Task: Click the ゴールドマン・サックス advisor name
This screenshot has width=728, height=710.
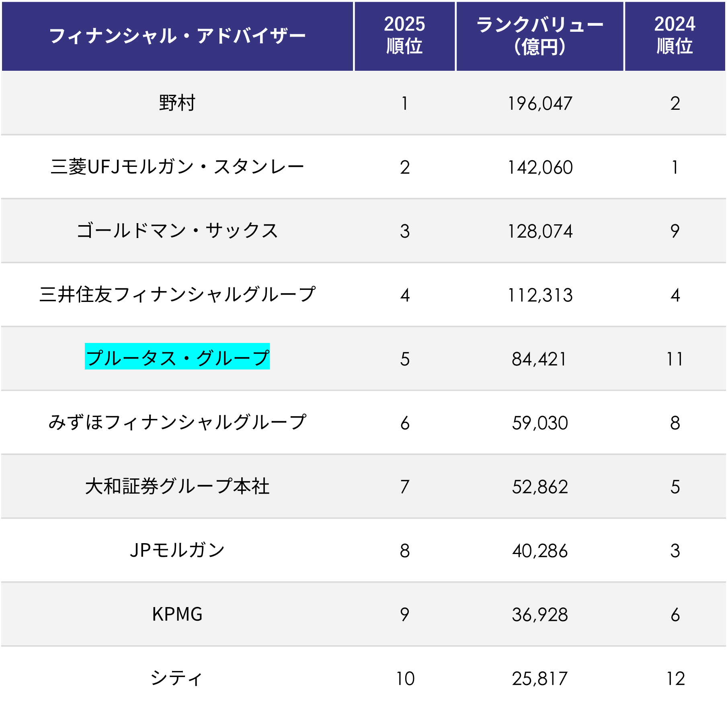Action: [x=177, y=231]
